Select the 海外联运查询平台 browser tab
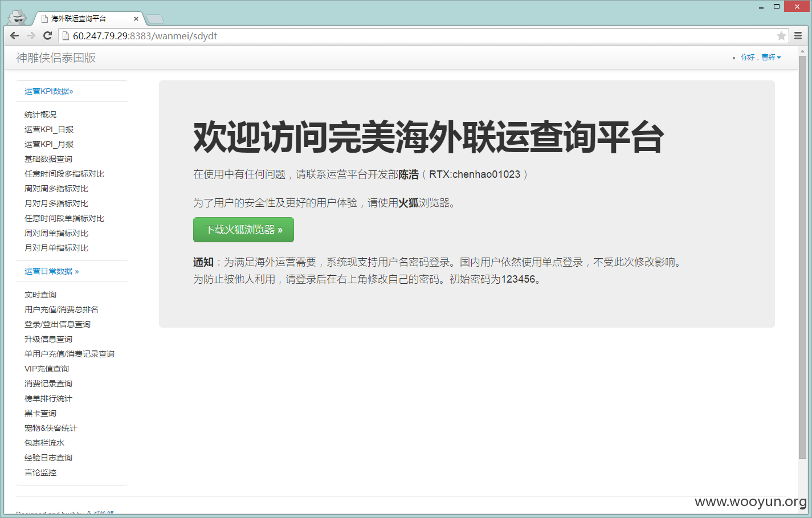The height and width of the screenshot is (518, 812). [x=88, y=19]
